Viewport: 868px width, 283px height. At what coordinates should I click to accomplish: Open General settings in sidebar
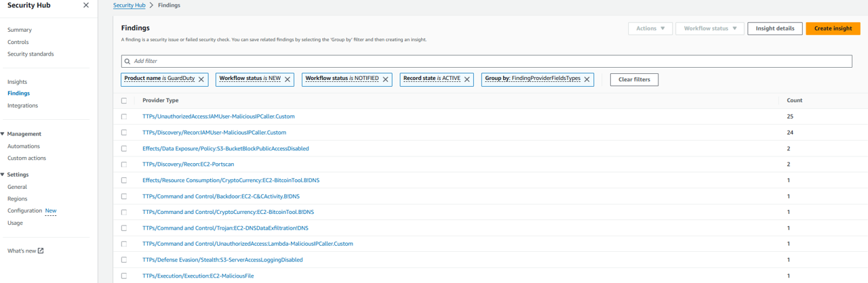tap(18, 187)
